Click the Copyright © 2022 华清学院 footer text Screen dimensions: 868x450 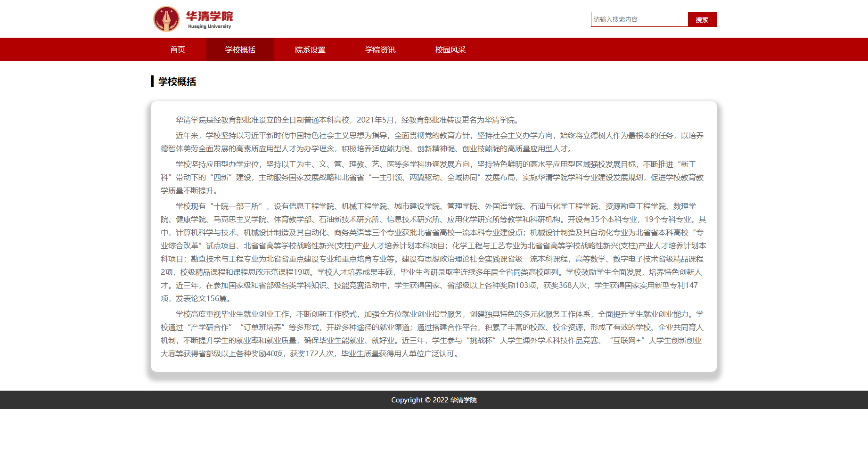434,400
